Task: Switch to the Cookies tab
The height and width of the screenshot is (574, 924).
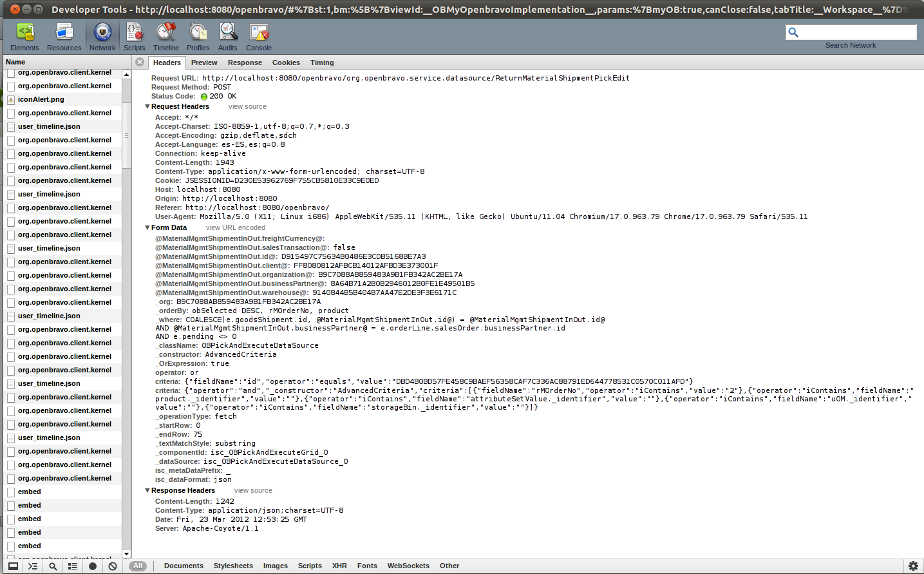Action: [x=286, y=62]
